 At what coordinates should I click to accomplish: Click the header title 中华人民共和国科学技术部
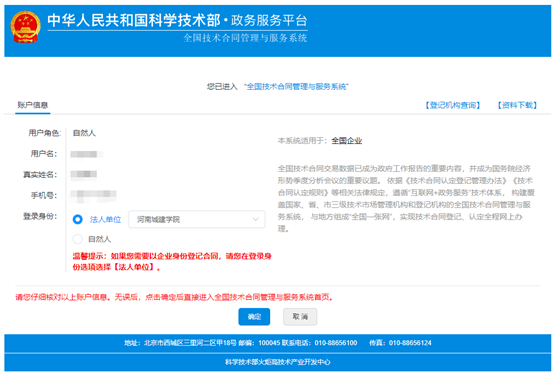134,20
